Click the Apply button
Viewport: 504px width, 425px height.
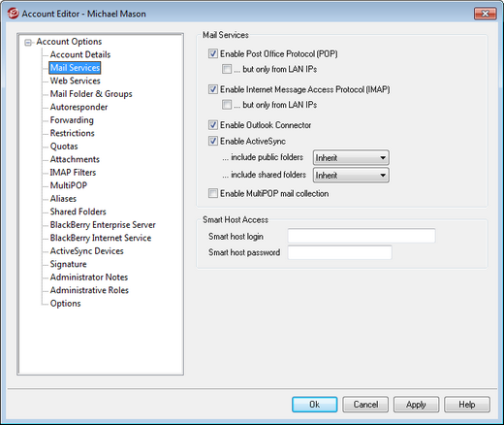416,405
